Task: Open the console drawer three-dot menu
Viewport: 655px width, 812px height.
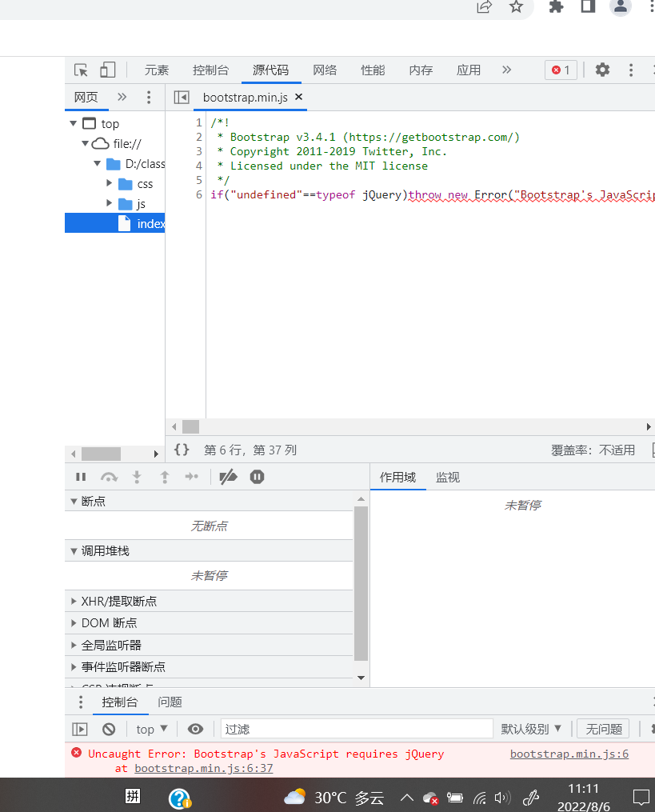Action: (x=80, y=702)
